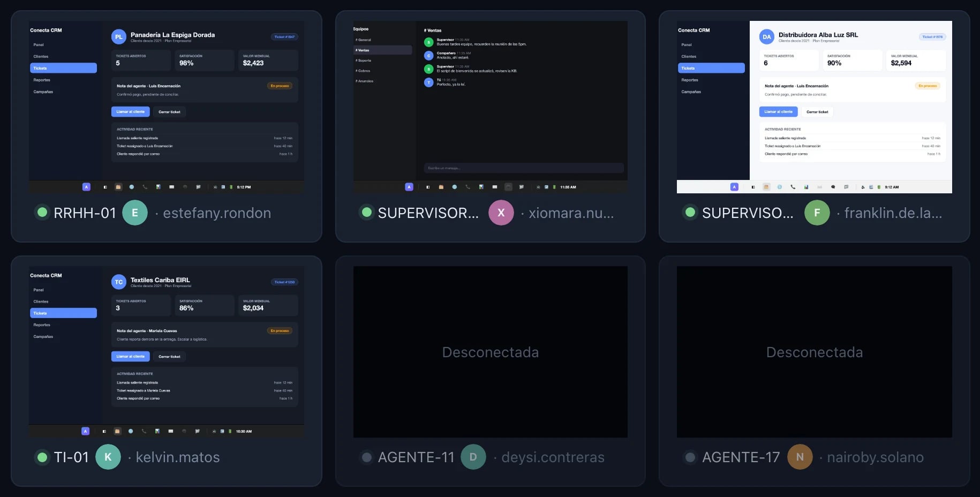Screen dimensions: 980x497
Task: Click the 'D' avatar for deysi.contreras
Action: click(473, 457)
